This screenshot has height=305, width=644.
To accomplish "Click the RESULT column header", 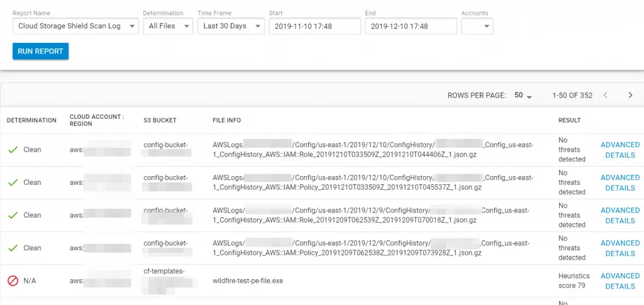I will click(570, 120).
